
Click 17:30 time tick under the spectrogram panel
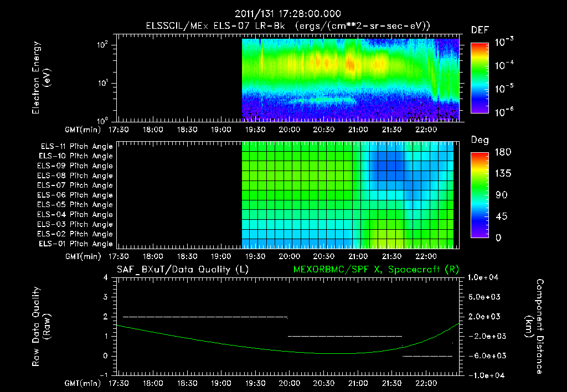pyautogui.click(x=118, y=130)
